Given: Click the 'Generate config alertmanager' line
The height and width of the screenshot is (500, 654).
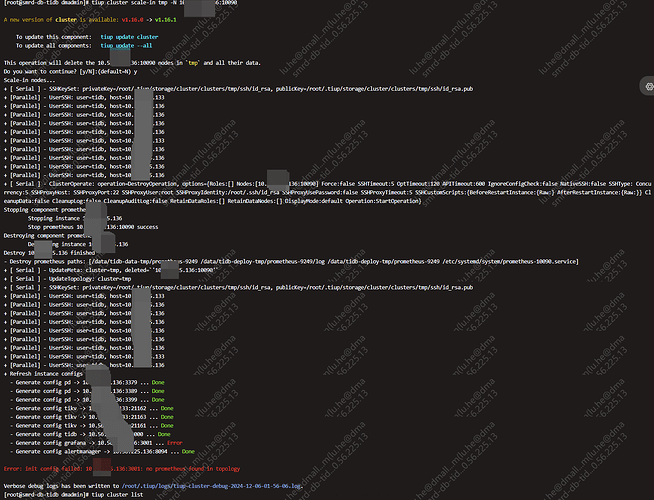Looking at the screenshot, I should point(102,452).
